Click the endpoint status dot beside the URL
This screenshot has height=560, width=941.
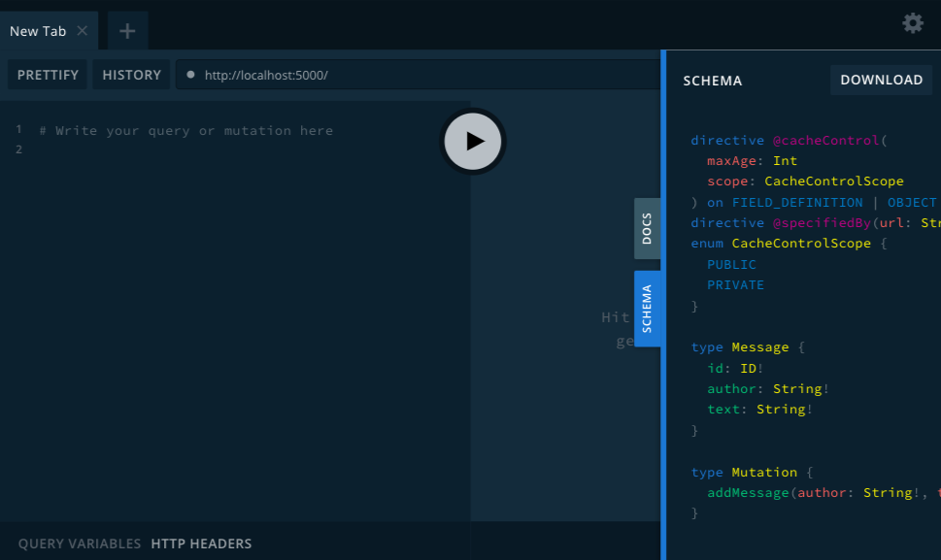click(190, 75)
